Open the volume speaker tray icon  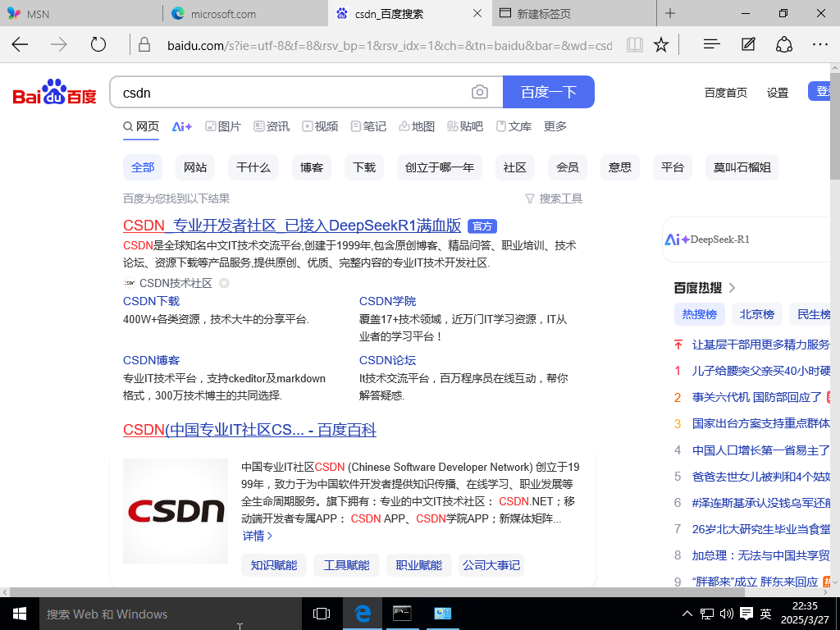tap(727, 614)
